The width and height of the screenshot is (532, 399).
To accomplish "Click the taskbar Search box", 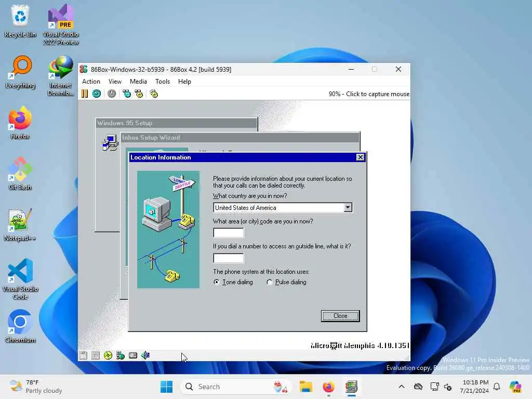I will point(236,387).
